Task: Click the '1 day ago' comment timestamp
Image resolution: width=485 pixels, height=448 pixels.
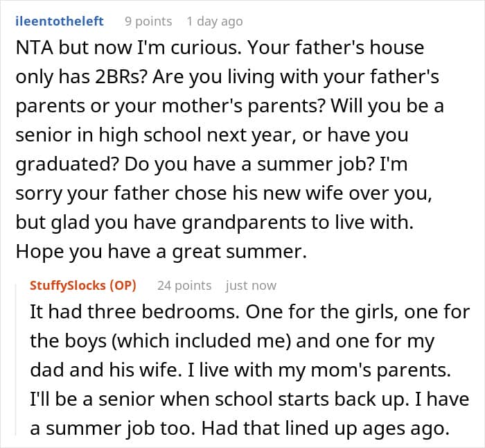Action: (215, 21)
